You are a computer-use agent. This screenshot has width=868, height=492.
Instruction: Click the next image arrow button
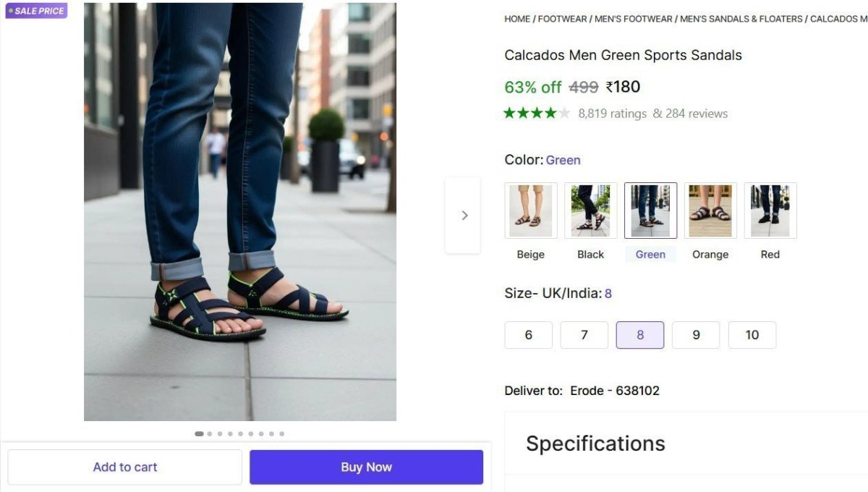click(463, 215)
